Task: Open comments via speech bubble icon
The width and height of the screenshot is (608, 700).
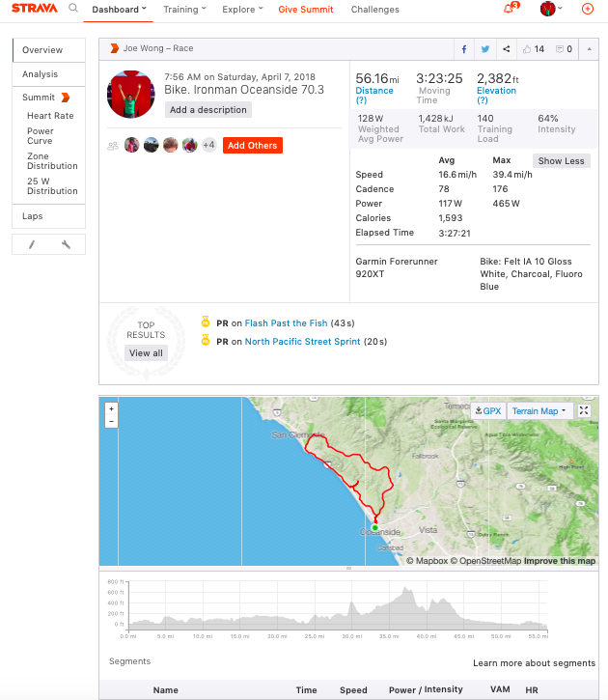Action: (563, 49)
